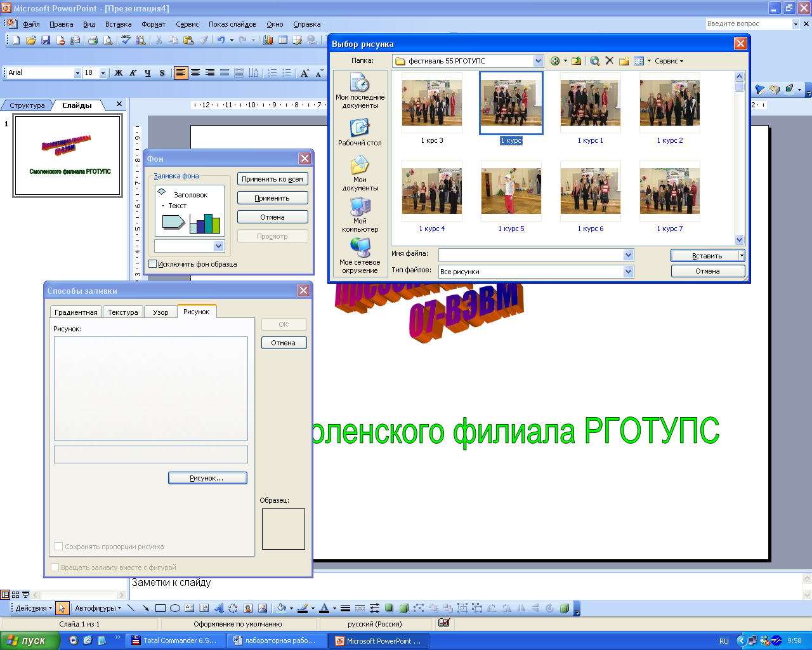This screenshot has width=812, height=650.
Task: Click Применить ко всем button
Action: [272, 179]
